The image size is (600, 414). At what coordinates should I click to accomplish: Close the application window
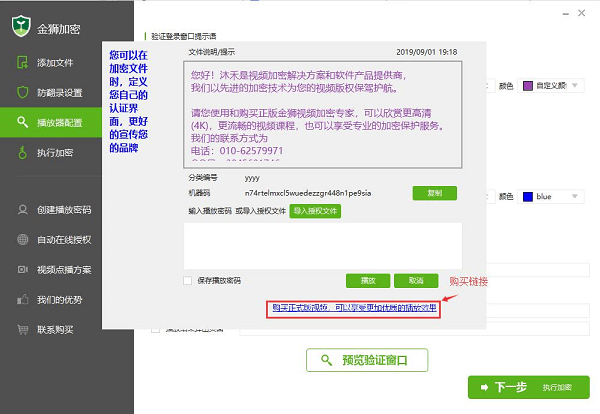(582, 13)
